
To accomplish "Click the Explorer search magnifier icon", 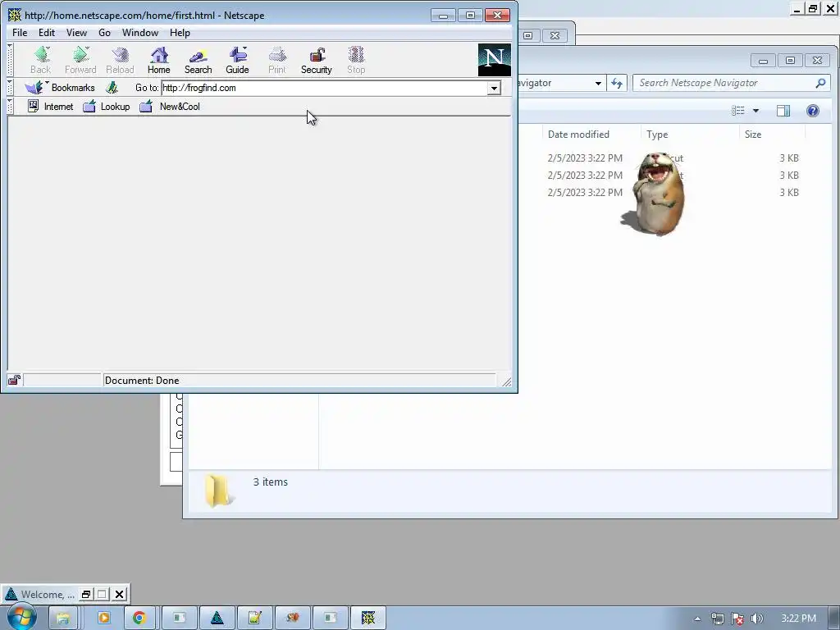I will 820,83.
